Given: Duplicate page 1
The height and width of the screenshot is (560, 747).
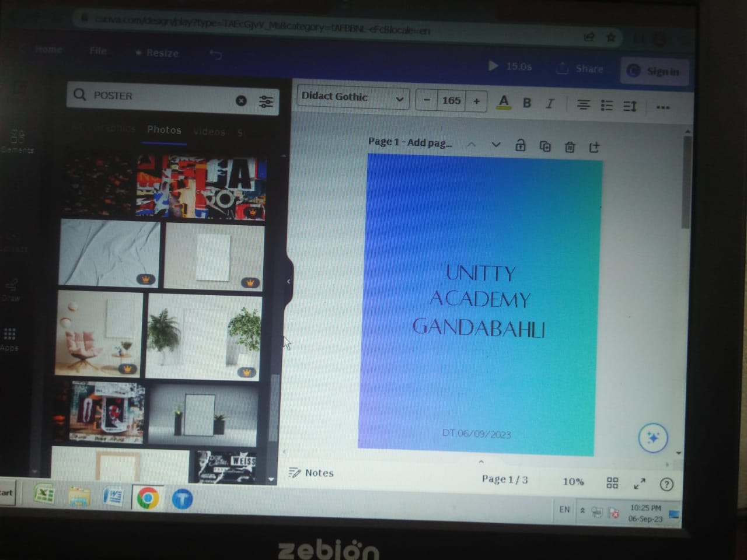Looking at the screenshot, I should [545, 146].
